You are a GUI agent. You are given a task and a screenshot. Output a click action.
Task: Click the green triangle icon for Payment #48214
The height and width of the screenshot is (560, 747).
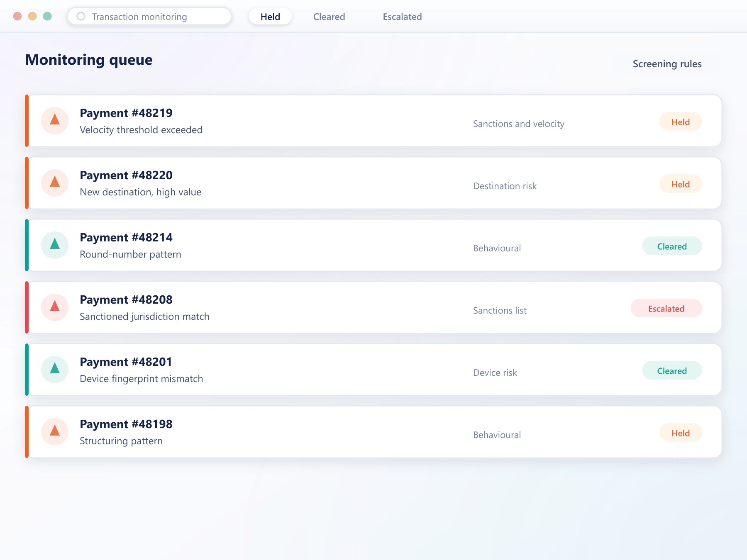[55, 245]
